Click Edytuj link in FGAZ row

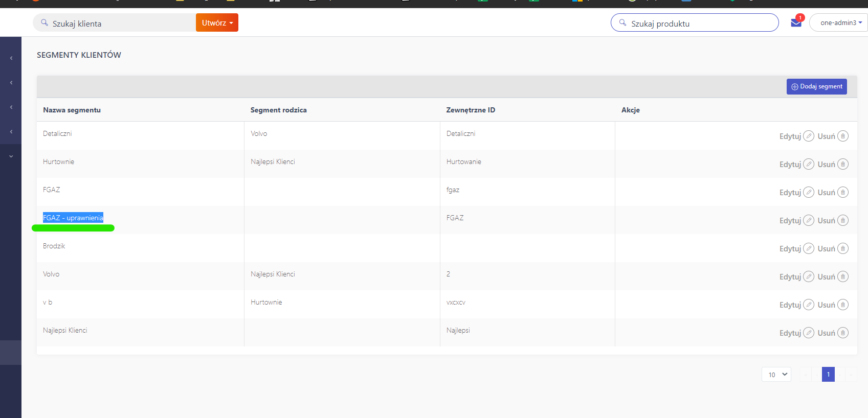point(790,192)
